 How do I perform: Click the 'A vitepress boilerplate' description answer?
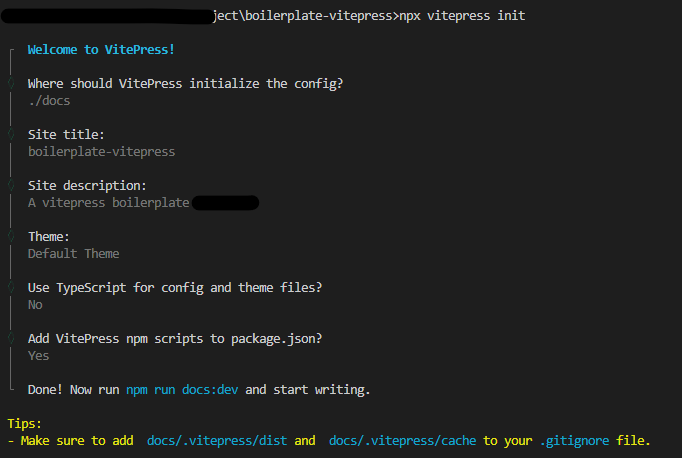tap(108, 203)
